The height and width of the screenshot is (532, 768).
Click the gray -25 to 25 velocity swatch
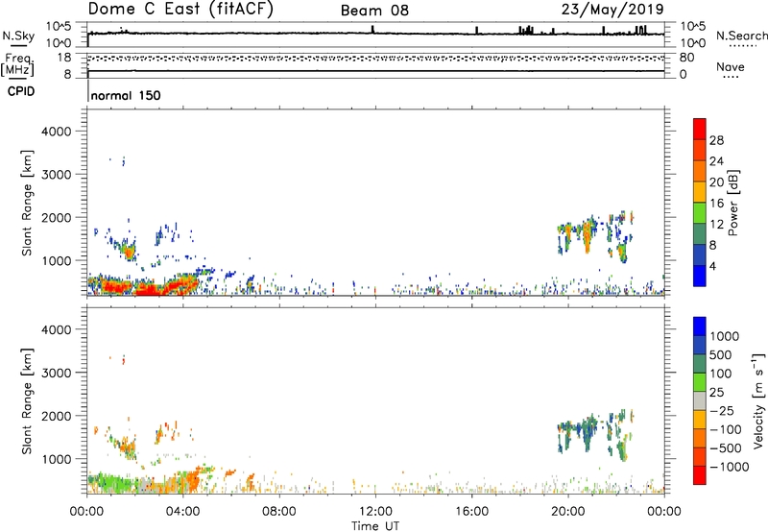pos(700,401)
